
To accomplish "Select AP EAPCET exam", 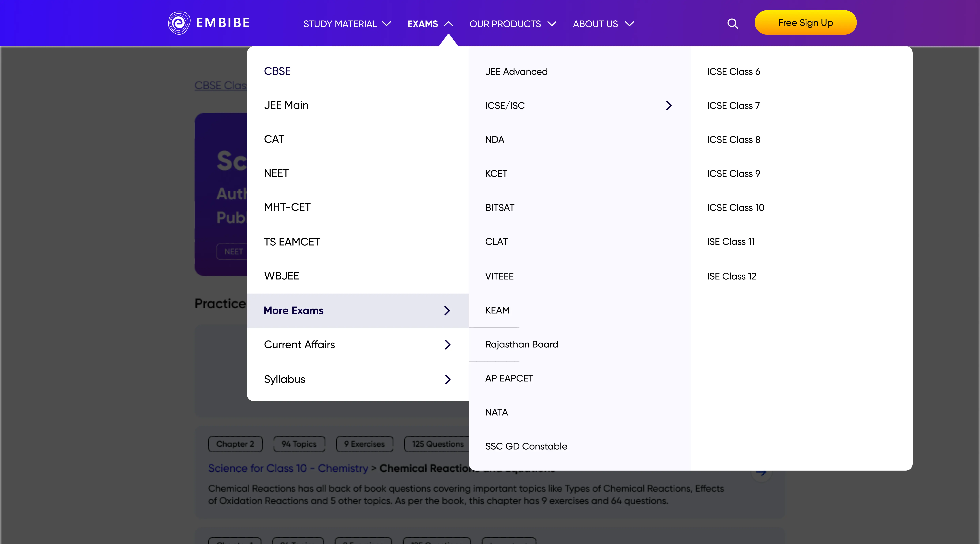I will 509,378.
